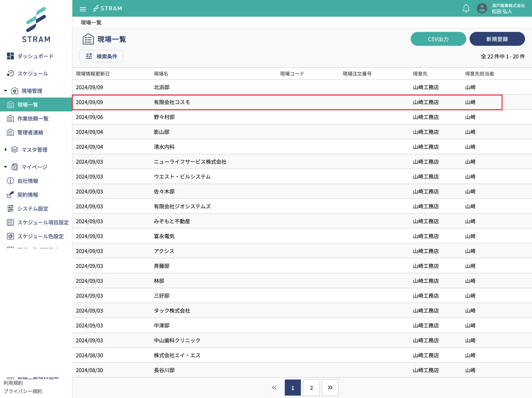Viewport: 532px width, 398px height.
Task: Open システム設定 sliders icon
Action: coord(11,209)
